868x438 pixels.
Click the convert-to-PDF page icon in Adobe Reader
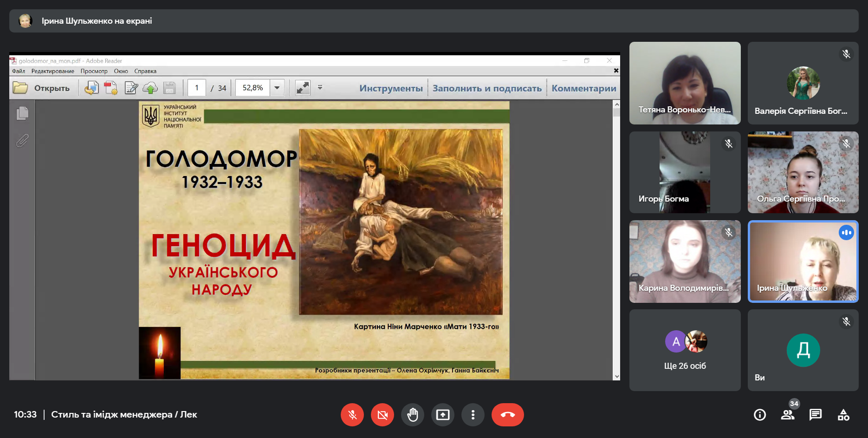click(x=92, y=88)
